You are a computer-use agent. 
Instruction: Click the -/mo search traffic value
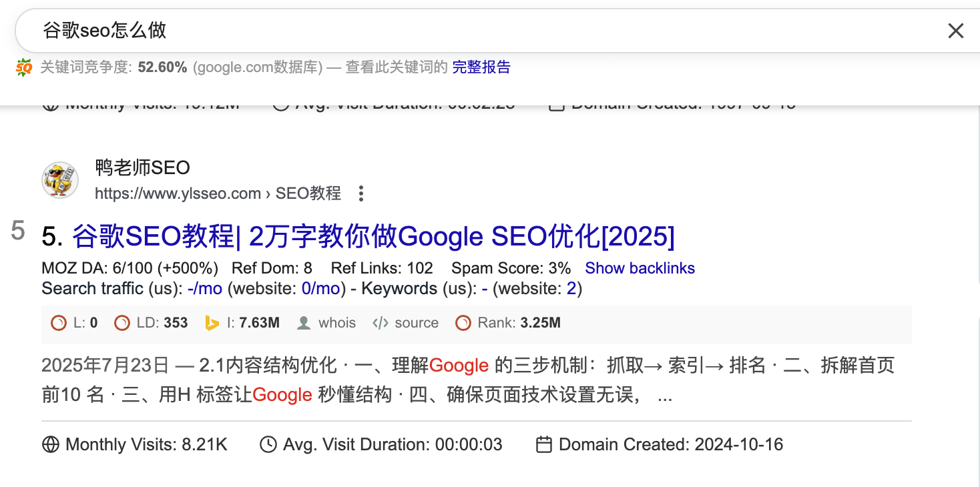204,288
